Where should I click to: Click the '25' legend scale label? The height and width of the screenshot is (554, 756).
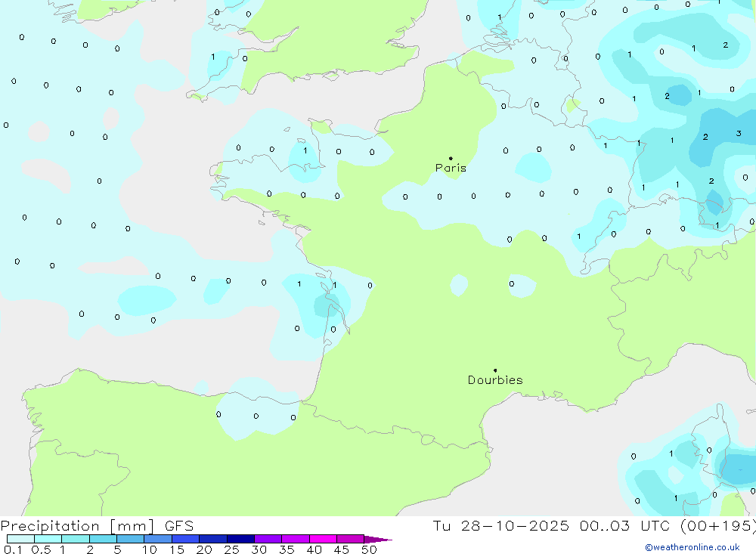point(231,549)
